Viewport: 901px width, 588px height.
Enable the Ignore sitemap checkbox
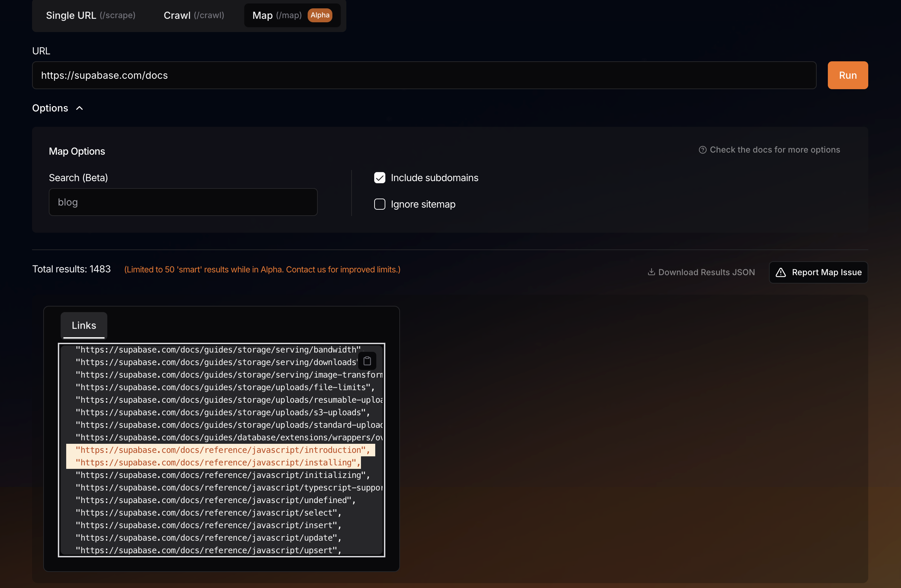coord(379,204)
